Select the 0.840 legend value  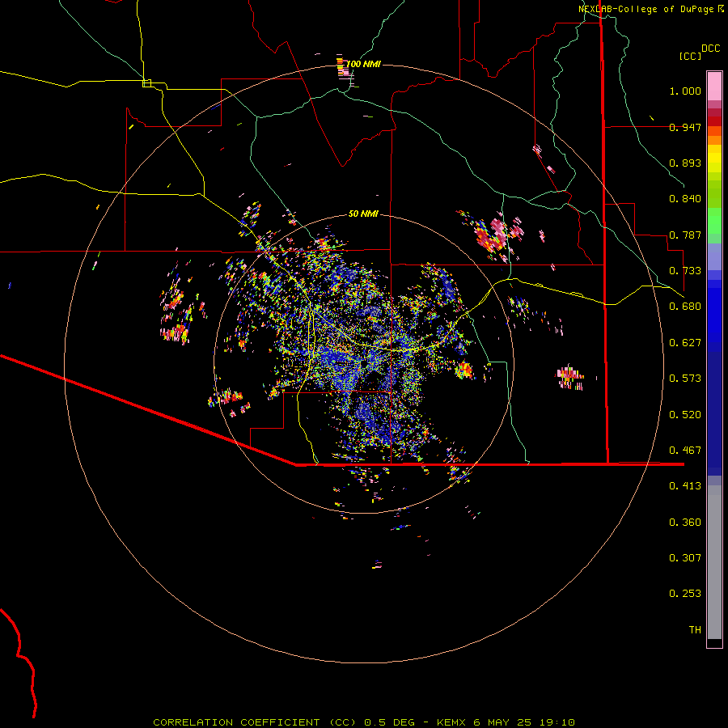(685, 199)
